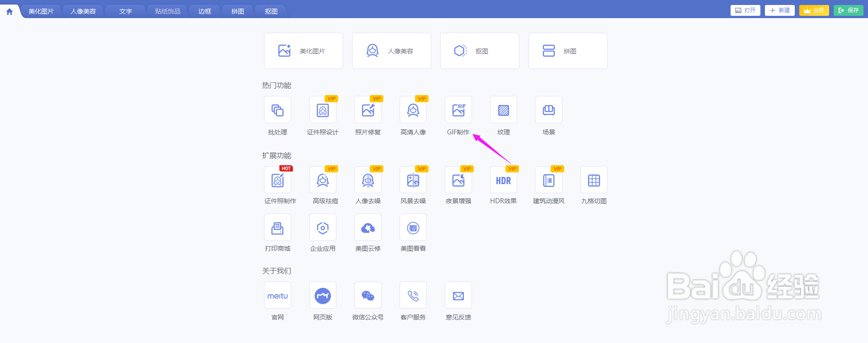The image size is (868, 343).
Task: Contact 客户服务 customer service
Action: [413, 295]
